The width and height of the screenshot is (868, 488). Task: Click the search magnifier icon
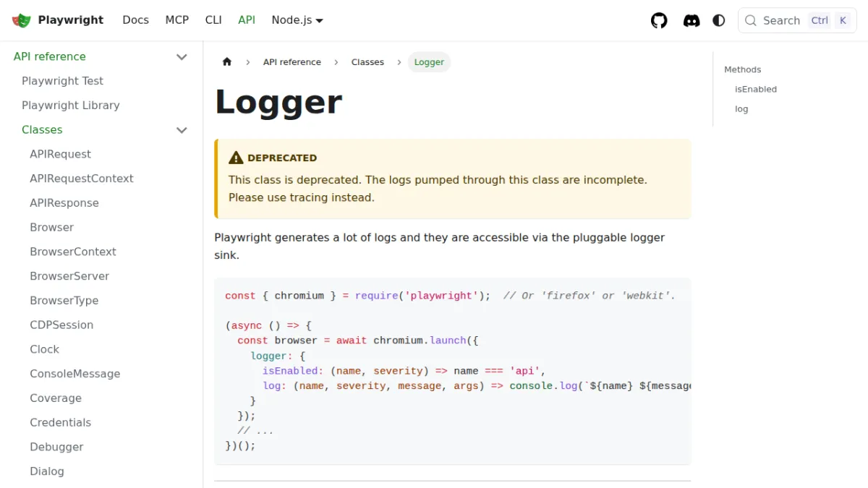(x=751, y=20)
